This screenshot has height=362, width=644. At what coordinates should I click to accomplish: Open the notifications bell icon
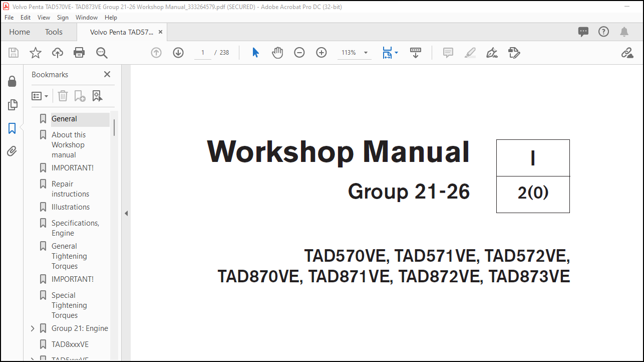624,32
